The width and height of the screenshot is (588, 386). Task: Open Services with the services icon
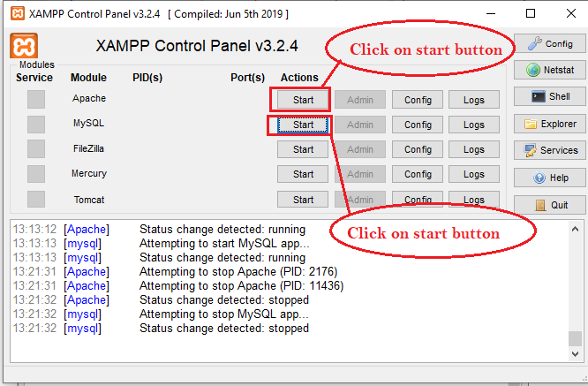point(549,151)
